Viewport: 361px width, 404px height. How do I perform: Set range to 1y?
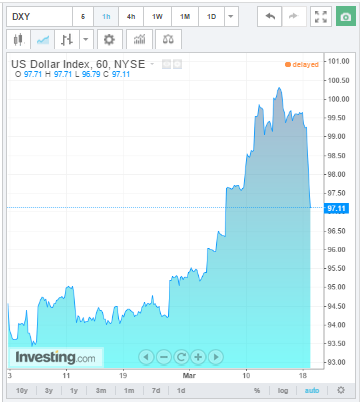click(x=74, y=390)
